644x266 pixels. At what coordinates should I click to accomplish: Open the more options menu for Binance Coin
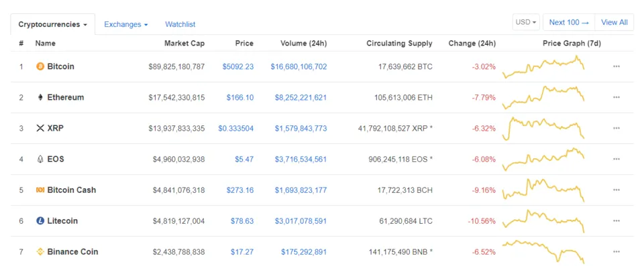coord(616,252)
